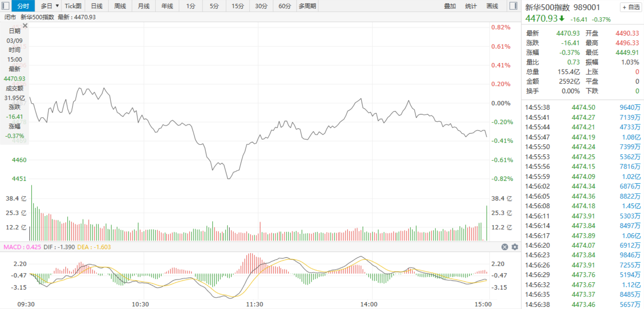Viewport: 644px width, 309px height.
Task: Toggle the right info panel icon
Action: 513,6
